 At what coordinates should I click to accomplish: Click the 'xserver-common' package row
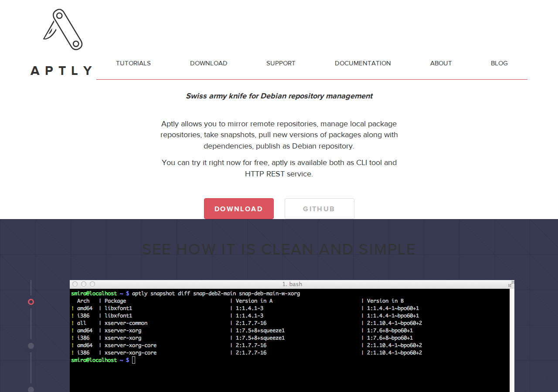click(x=247, y=323)
